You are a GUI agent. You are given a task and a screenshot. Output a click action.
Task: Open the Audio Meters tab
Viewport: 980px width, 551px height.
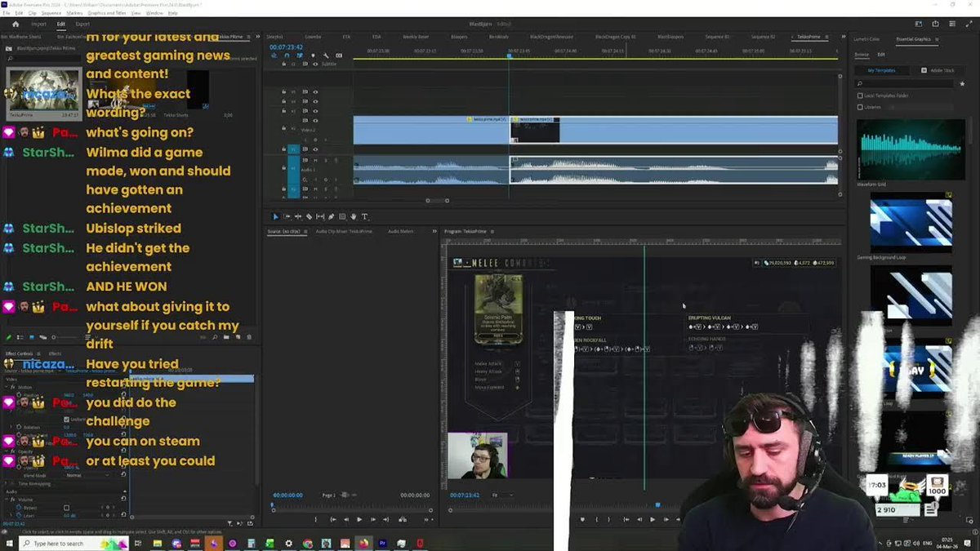click(x=400, y=232)
